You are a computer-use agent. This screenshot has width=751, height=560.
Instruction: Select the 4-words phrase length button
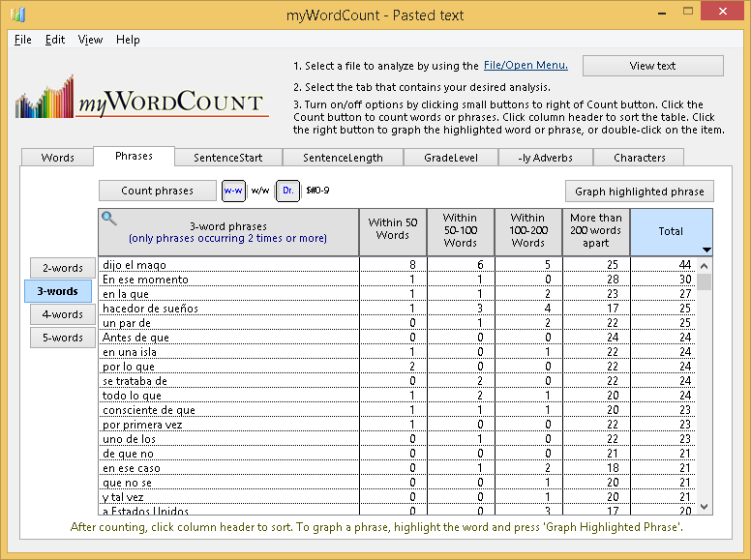click(60, 314)
